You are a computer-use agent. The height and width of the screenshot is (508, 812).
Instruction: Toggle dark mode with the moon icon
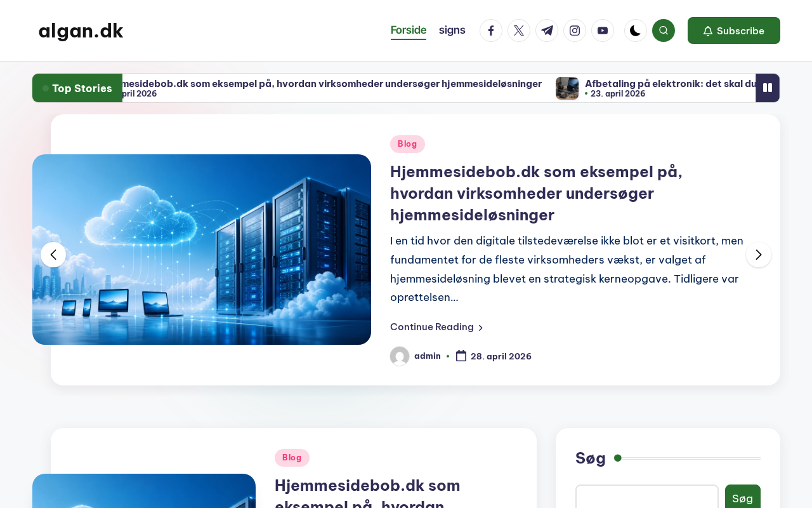(x=636, y=30)
